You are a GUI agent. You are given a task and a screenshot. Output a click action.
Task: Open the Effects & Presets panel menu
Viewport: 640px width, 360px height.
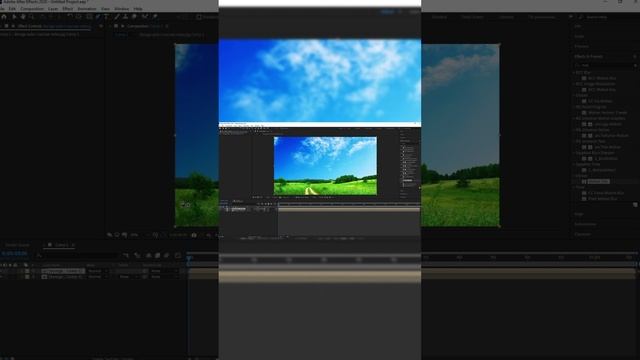click(635, 56)
